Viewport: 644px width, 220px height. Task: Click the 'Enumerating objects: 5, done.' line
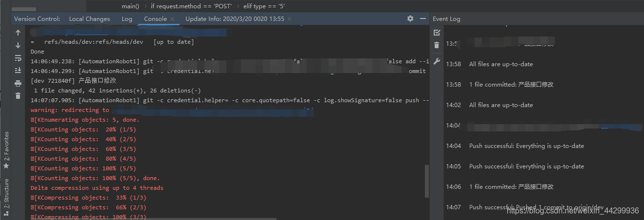point(85,120)
